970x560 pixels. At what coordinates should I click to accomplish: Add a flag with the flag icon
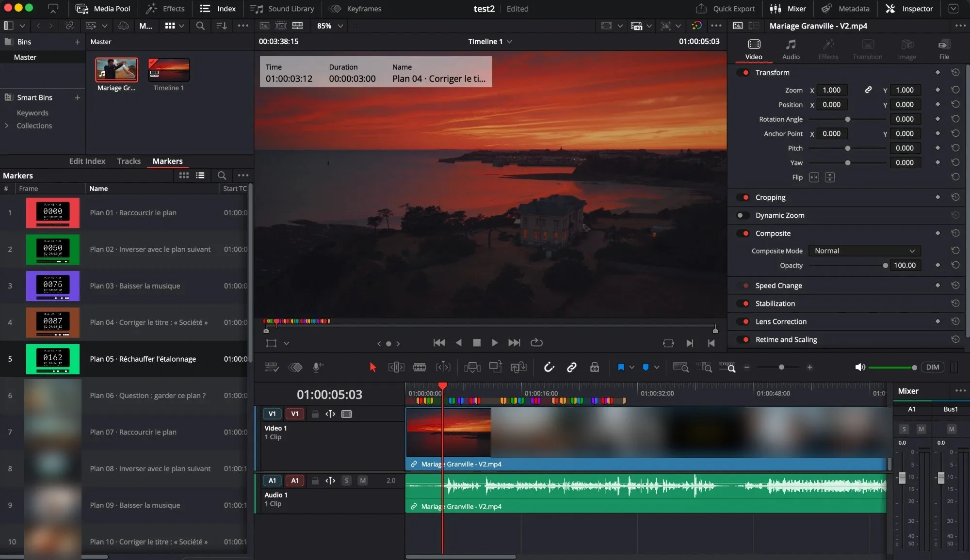tap(621, 367)
